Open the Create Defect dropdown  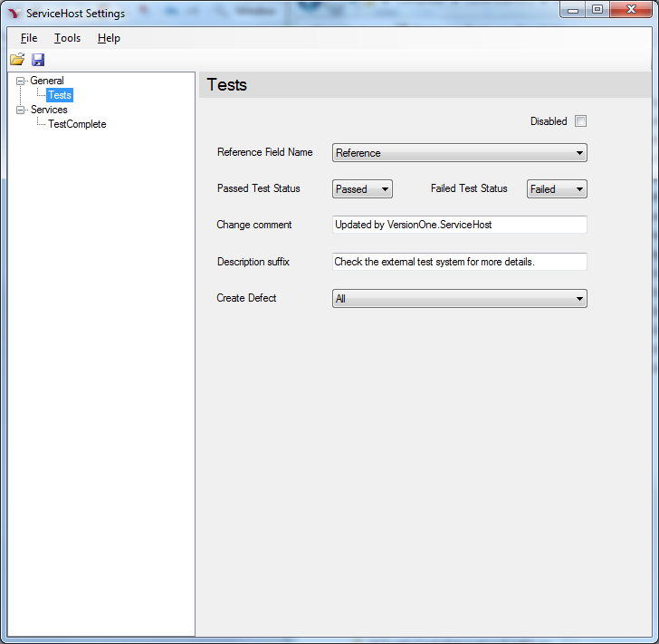pos(459,298)
